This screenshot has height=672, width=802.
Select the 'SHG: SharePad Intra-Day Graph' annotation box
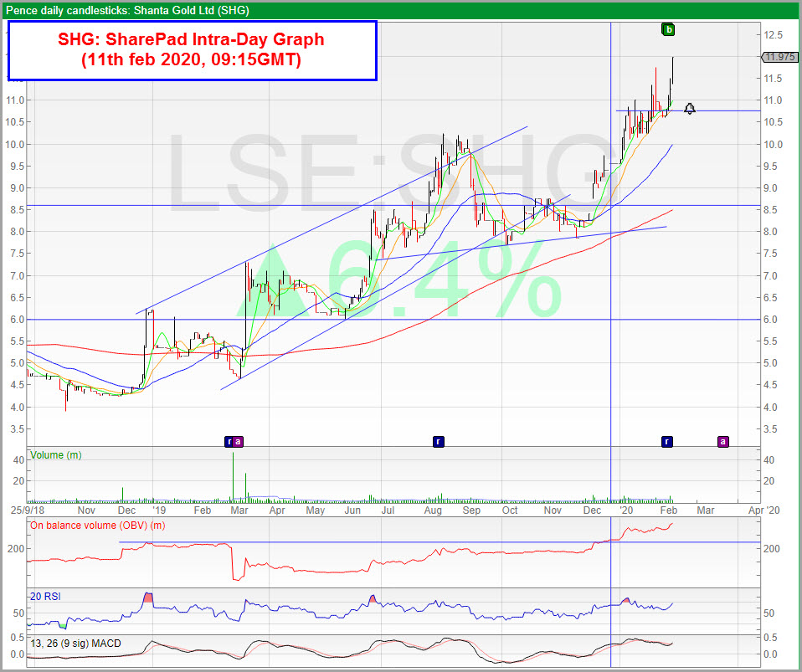191,50
